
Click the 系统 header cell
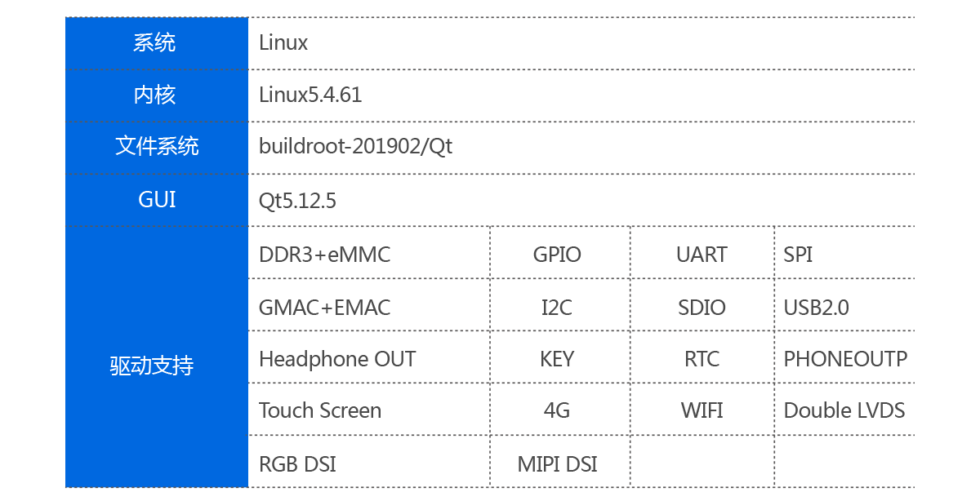pos(157,43)
